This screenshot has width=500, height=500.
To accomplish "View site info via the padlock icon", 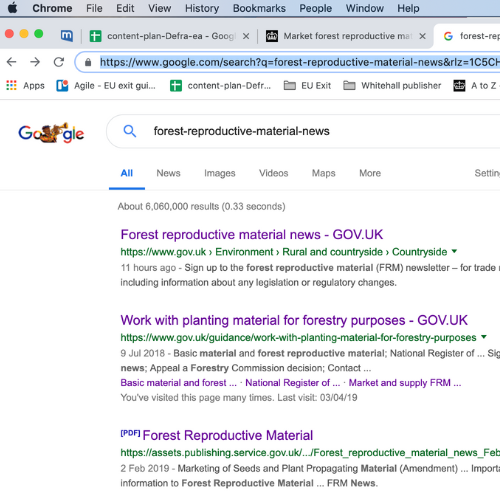I will click(88, 62).
